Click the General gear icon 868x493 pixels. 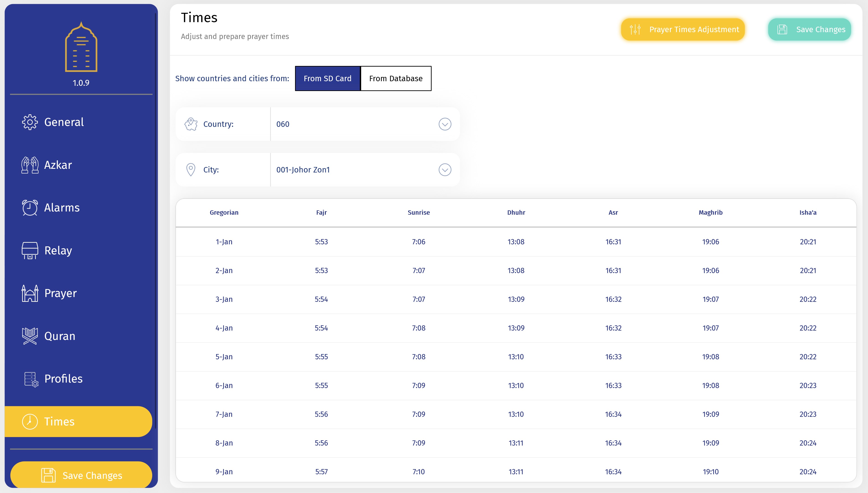tap(30, 122)
